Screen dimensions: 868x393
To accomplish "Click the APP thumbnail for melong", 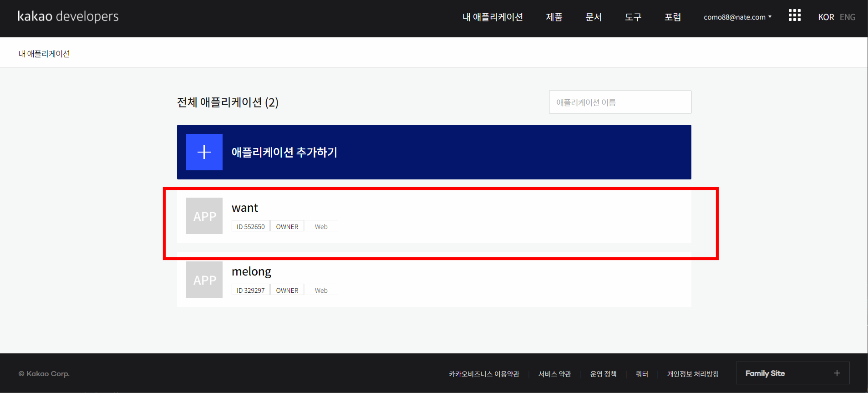I will pos(204,280).
